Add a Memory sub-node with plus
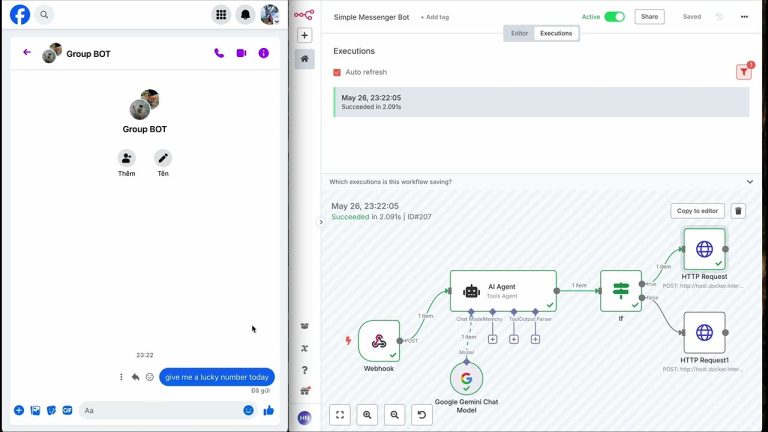 (x=493, y=339)
